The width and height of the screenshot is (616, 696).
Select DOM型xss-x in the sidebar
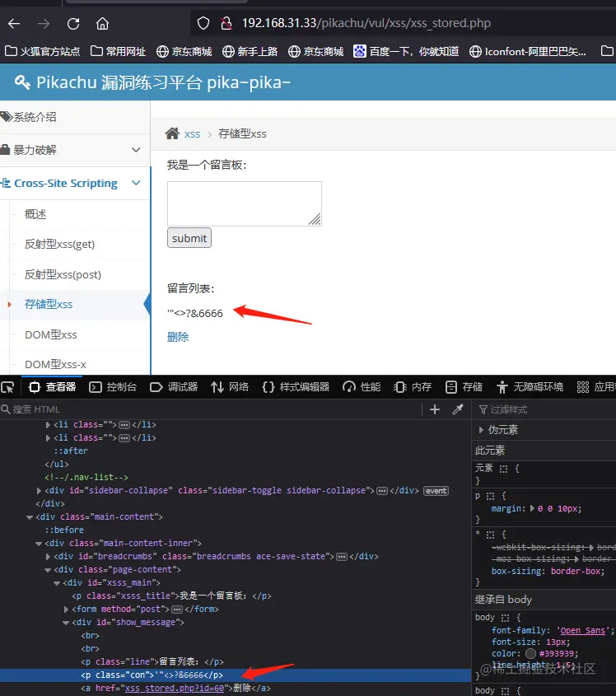click(55, 364)
